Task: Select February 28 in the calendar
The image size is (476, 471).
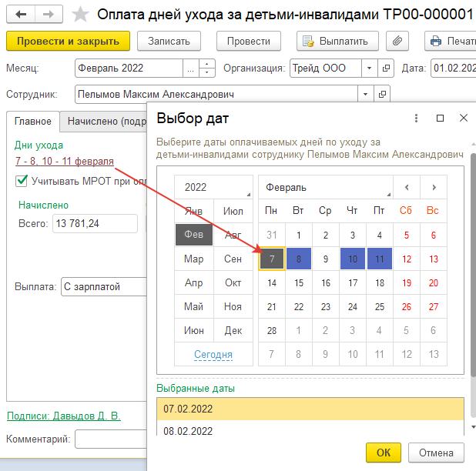Action: [x=272, y=330]
